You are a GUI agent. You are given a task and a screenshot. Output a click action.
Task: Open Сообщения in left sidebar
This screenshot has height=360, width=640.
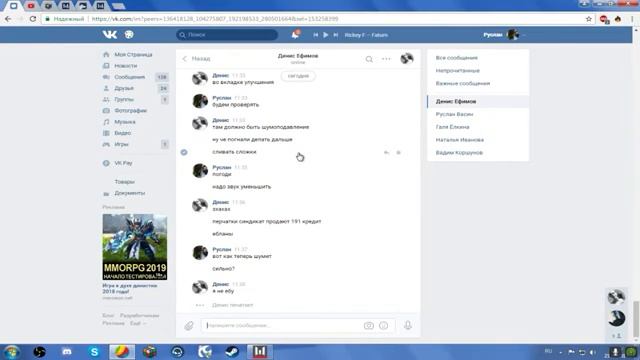(129, 77)
